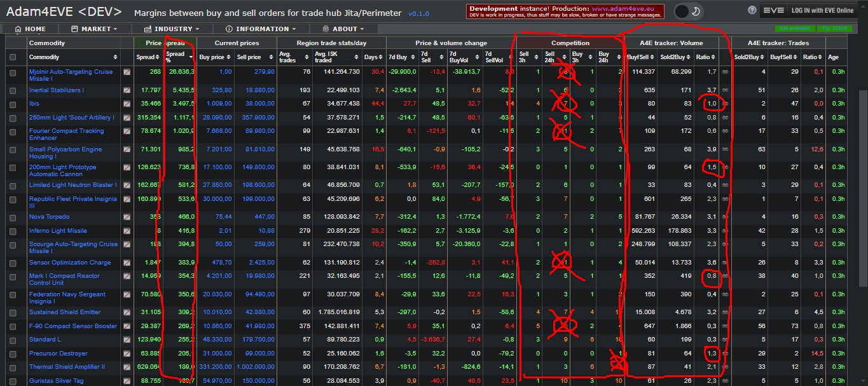Click the Adam4EVE <DEV> site title
This screenshot has height=386, width=868.
point(65,12)
